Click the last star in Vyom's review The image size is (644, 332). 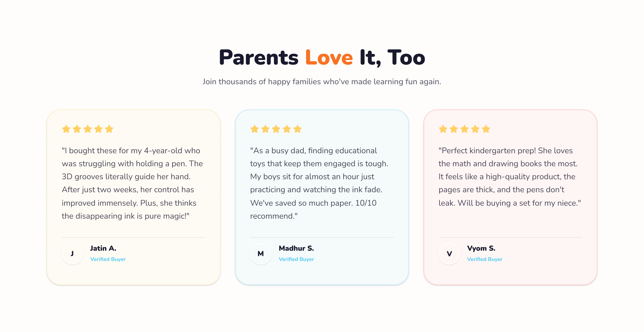coord(486,129)
